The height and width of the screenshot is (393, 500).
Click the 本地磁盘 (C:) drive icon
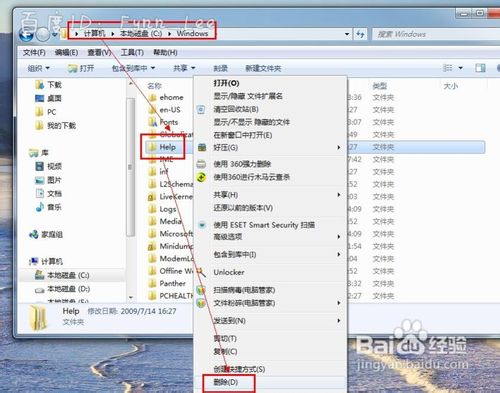pyautogui.click(x=40, y=275)
